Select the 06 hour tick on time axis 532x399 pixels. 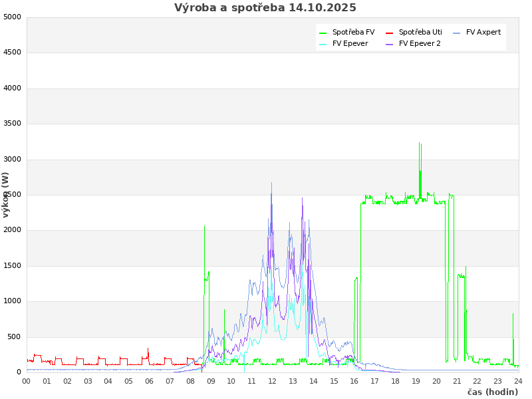click(x=149, y=381)
